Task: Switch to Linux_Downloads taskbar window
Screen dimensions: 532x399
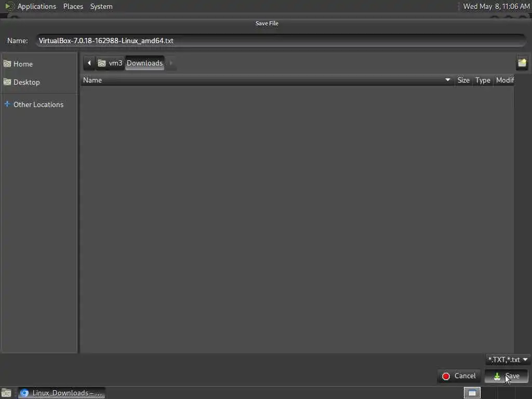Action: (x=61, y=393)
